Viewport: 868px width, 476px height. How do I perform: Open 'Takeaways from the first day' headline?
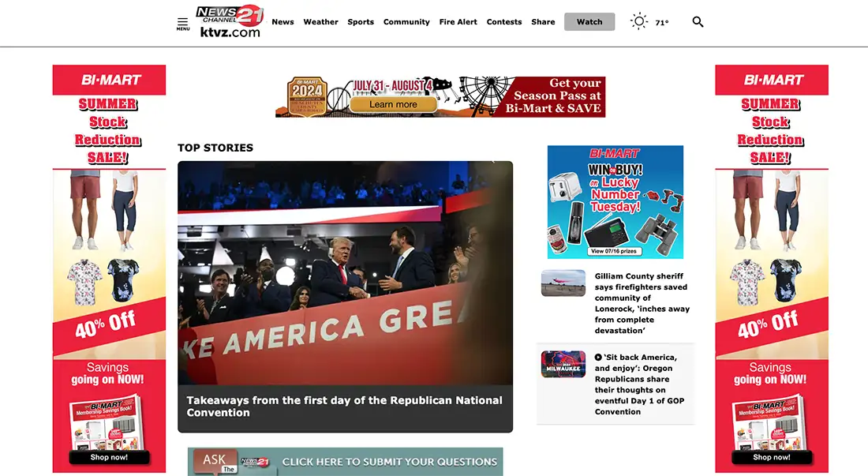[344, 407]
